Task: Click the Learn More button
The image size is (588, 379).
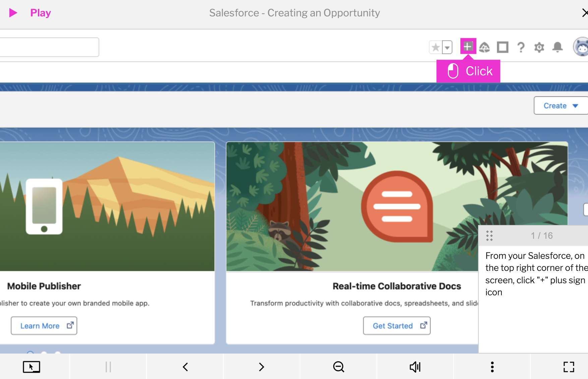Action: coord(44,326)
